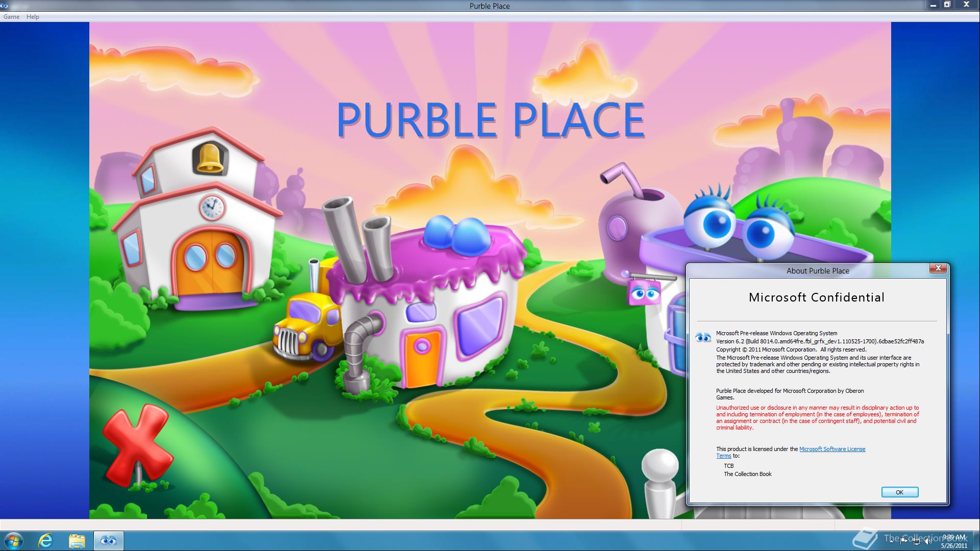Image resolution: width=980 pixels, height=551 pixels.
Task: Open the Action Center flag icon
Action: point(903,541)
